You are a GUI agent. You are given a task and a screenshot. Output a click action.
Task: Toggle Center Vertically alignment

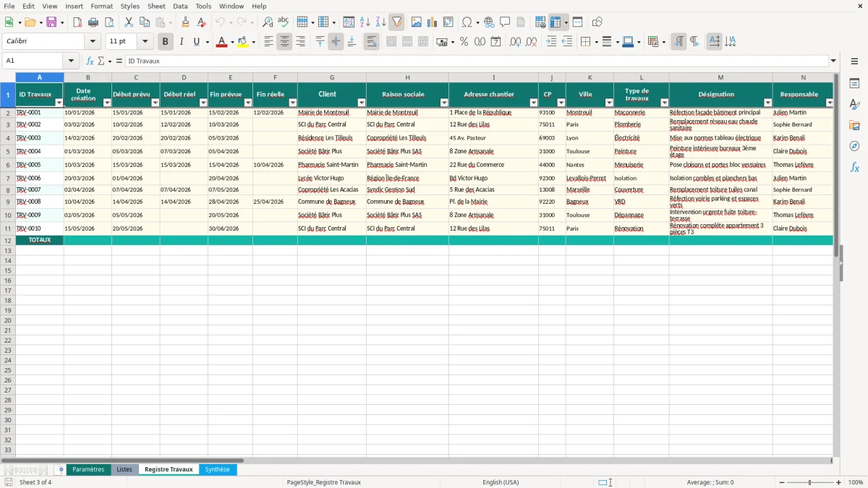point(336,42)
